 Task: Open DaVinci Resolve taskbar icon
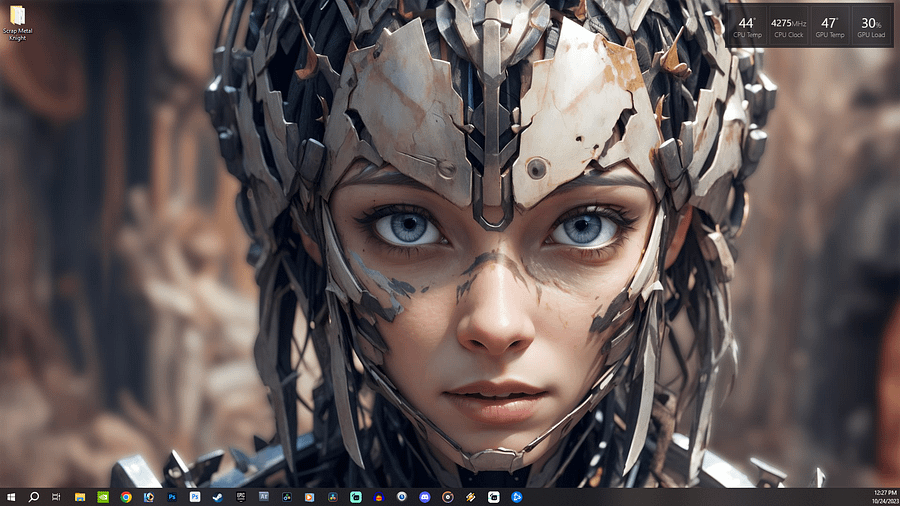[x=332, y=497]
